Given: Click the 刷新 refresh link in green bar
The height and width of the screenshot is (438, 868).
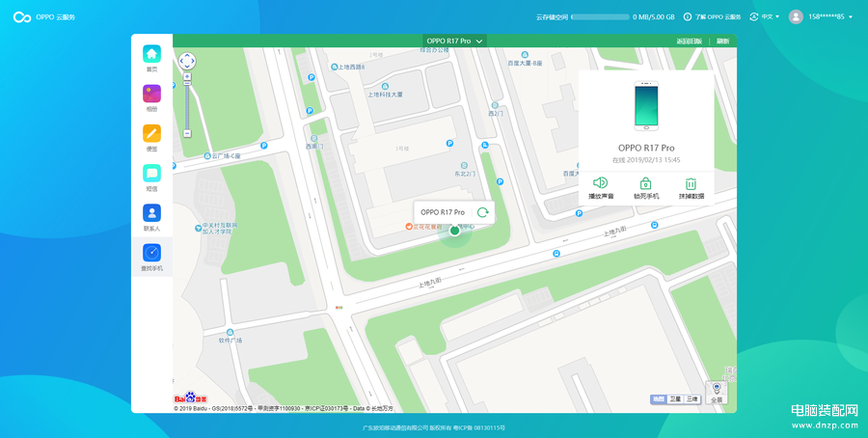Looking at the screenshot, I should tap(722, 41).
